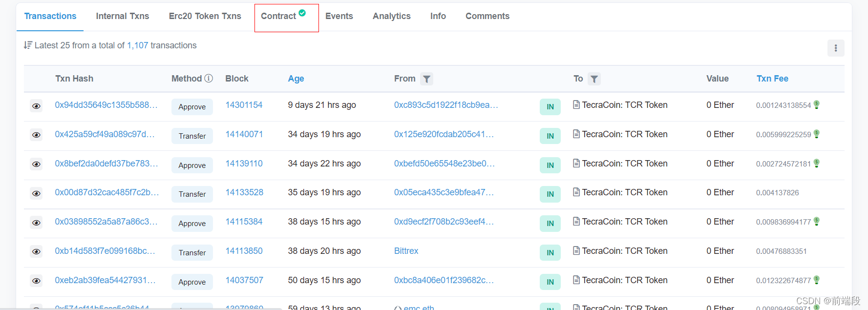Preview transaction 0x00d87d32cac485f7c2b with eye icon

[x=36, y=193]
